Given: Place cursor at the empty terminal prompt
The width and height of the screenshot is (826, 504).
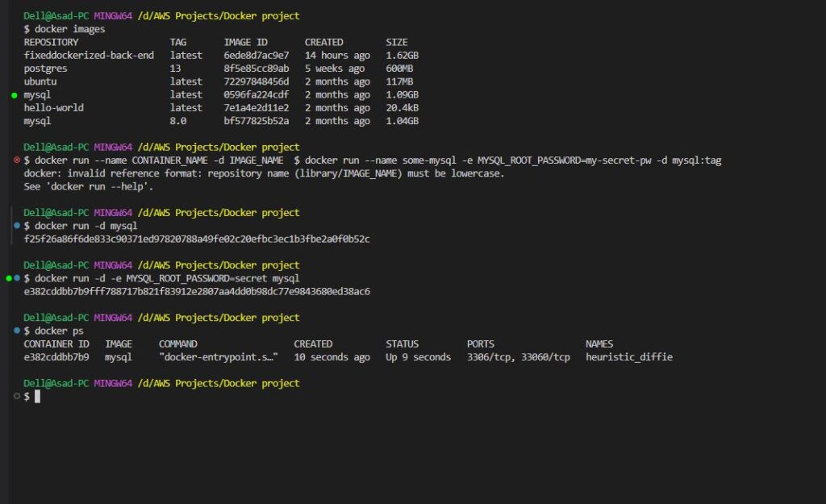Looking at the screenshot, I should [x=37, y=397].
